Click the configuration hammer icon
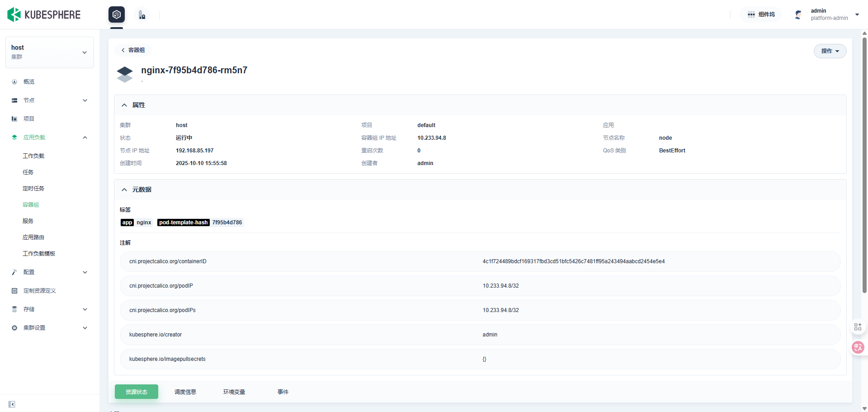The width and height of the screenshot is (868, 412). (x=14, y=272)
